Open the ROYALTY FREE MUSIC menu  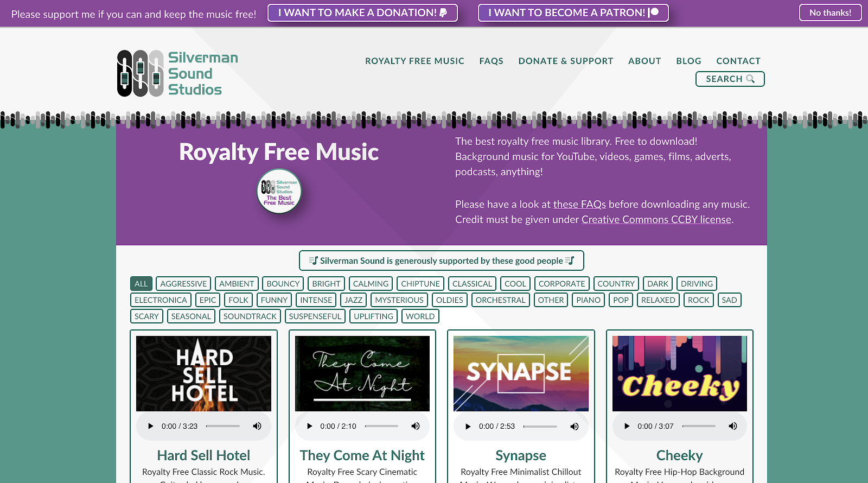414,61
